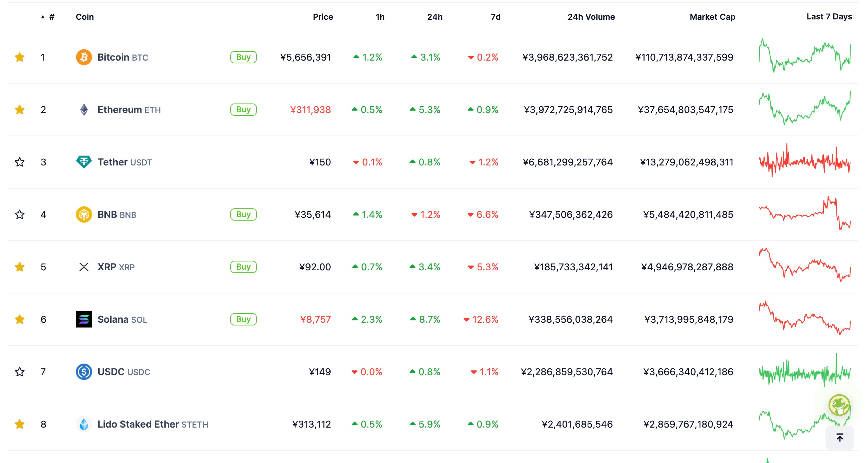Star USDC as a favorite
Image resolution: width=868 pixels, height=463 pixels.
pos(20,372)
